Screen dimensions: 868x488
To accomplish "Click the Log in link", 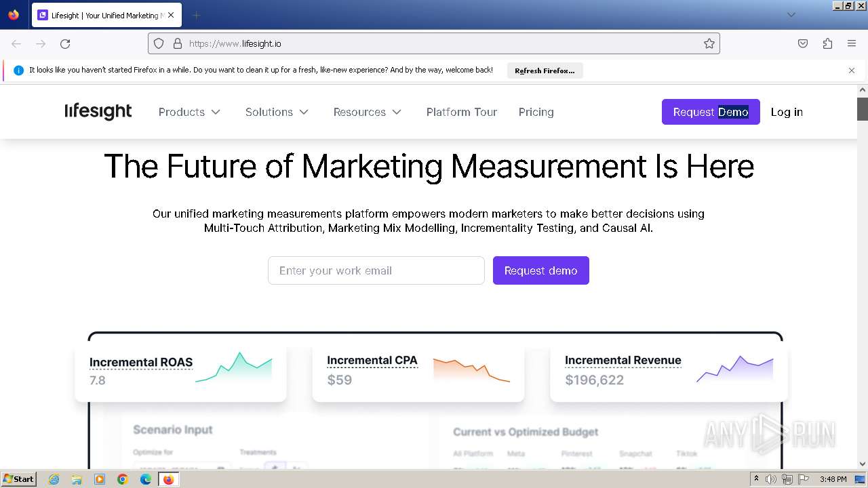I will pos(787,112).
